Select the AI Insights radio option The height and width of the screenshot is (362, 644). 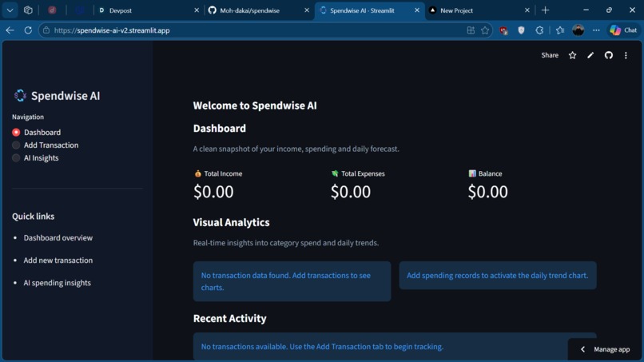tap(16, 157)
